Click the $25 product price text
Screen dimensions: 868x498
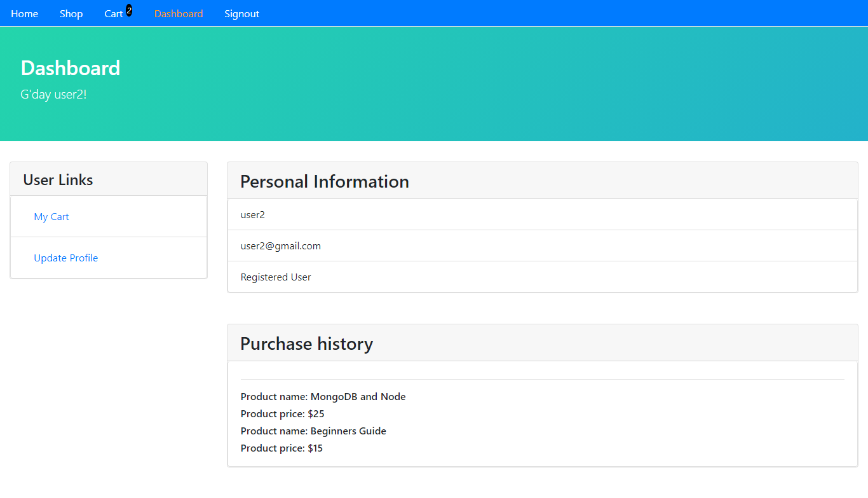[282, 413]
